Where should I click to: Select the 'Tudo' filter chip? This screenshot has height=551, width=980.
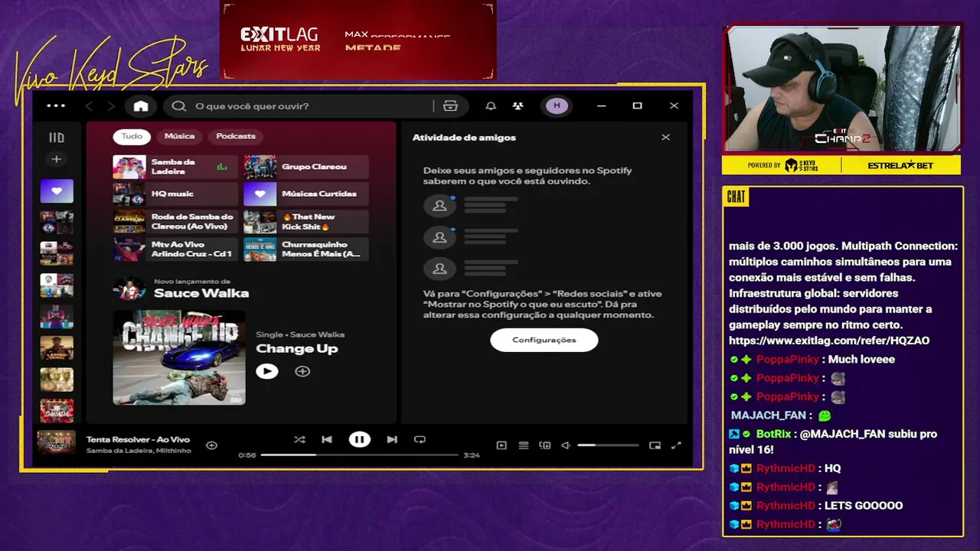click(132, 136)
